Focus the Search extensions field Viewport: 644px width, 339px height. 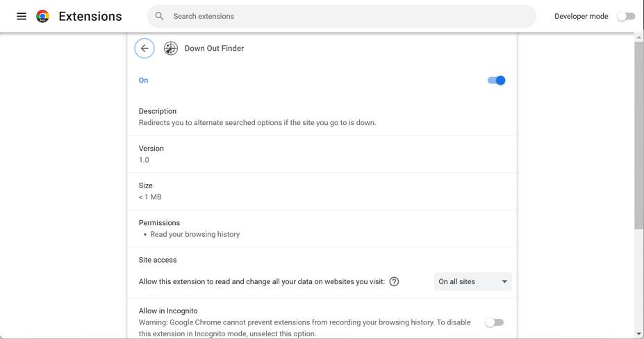347,16
